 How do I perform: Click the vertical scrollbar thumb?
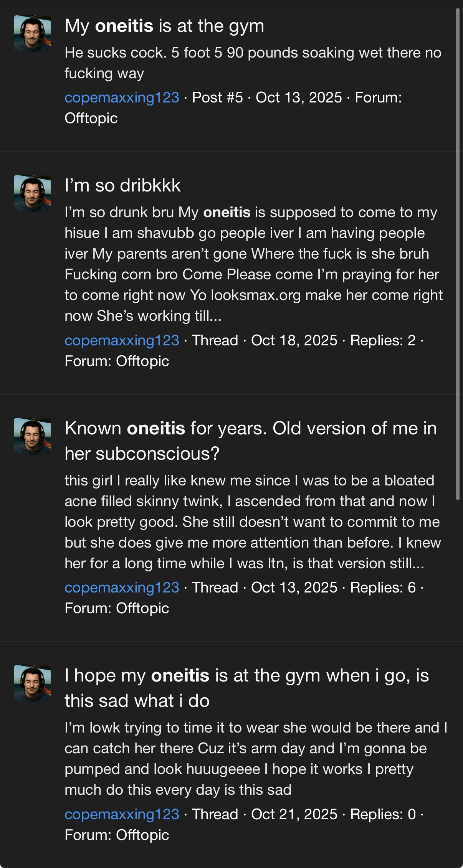(x=458, y=253)
